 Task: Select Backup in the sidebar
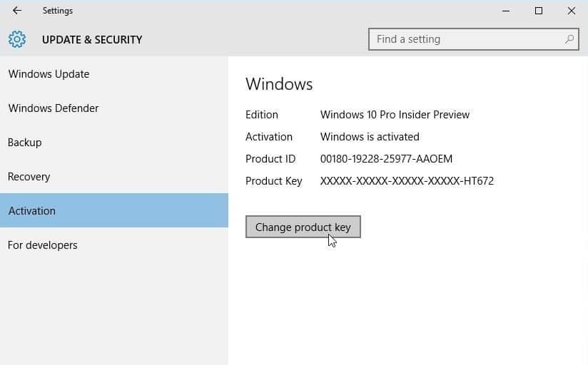pyautogui.click(x=25, y=143)
